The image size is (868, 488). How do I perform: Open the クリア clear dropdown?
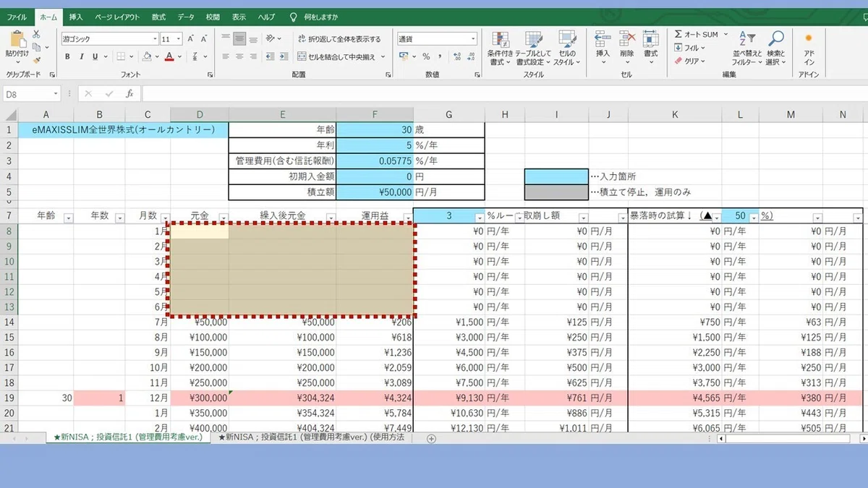point(690,61)
